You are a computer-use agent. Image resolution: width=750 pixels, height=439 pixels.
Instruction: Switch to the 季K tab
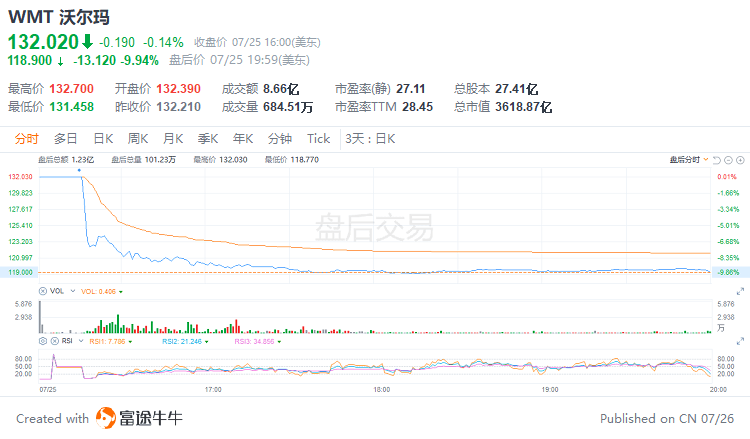point(208,139)
